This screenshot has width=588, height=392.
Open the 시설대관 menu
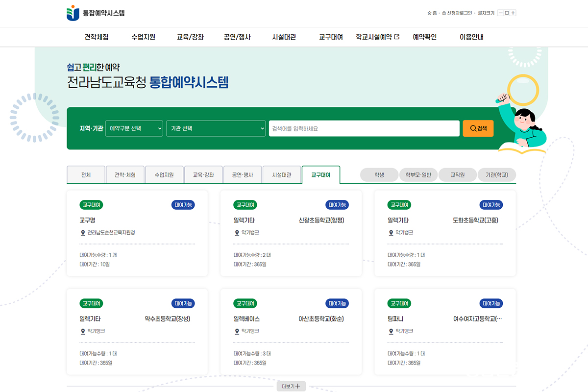284,37
